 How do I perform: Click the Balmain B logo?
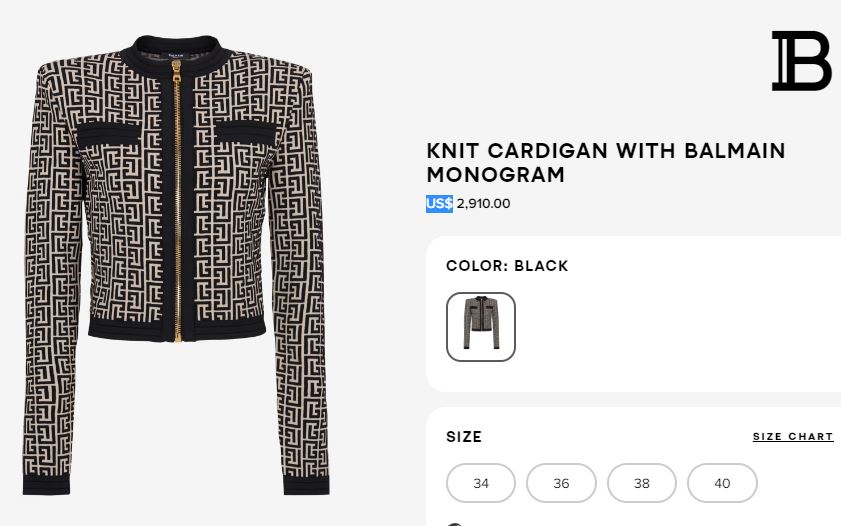click(x=801, y=61)
